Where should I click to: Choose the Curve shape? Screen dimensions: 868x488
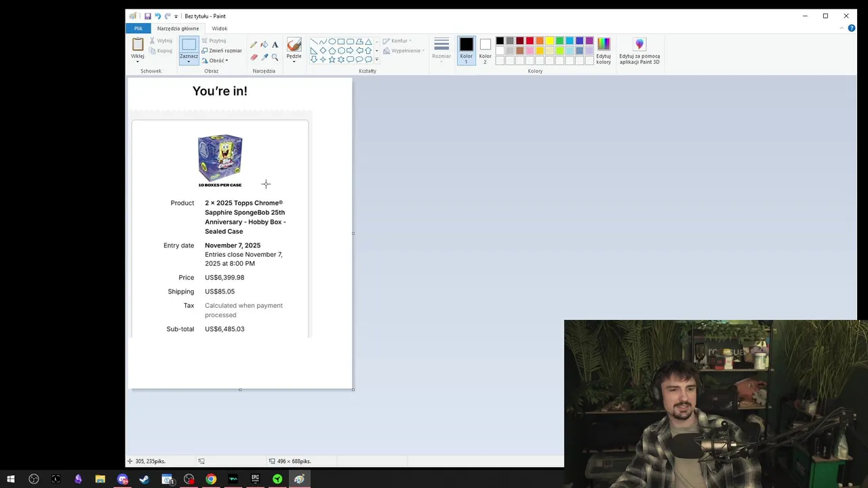[x=323, y=41]
